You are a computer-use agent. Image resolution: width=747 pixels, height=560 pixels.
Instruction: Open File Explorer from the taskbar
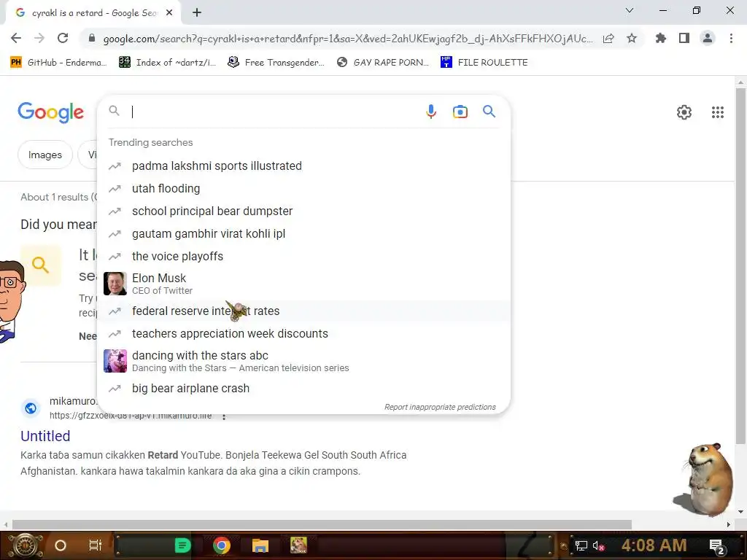pos(260,545)
